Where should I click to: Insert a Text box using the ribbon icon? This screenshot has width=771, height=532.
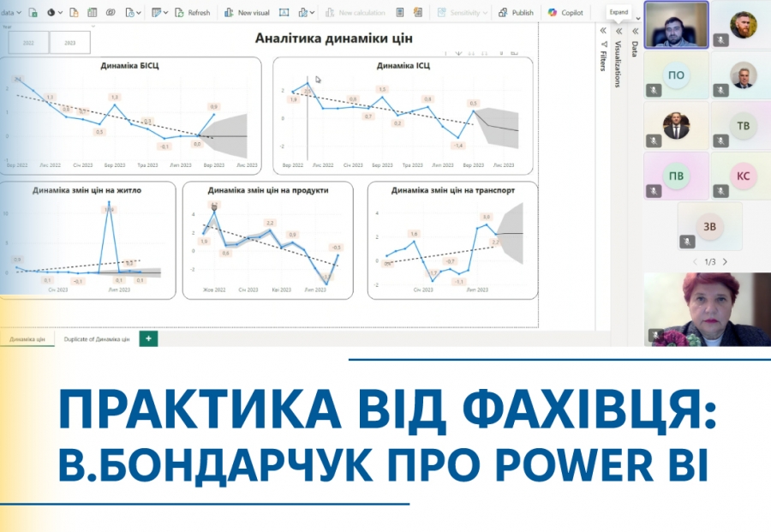point(284,13)
